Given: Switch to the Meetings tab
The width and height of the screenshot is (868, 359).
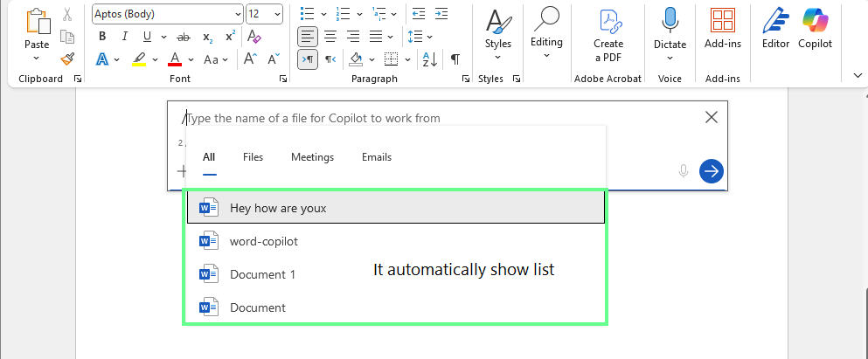Looking at the screenshot, I should pyautogui.click(x=313, y=157).
